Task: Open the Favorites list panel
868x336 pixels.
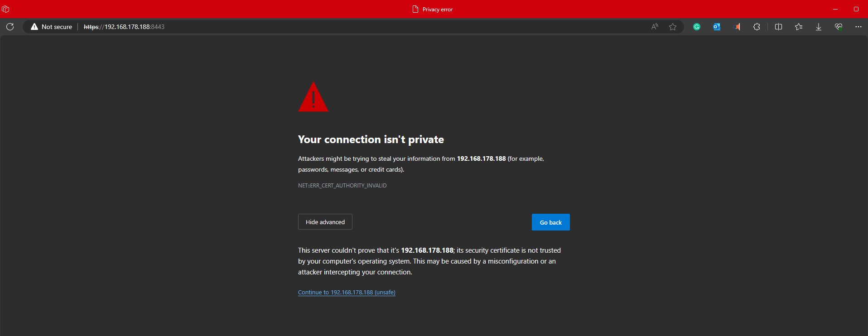Action: 799,27
